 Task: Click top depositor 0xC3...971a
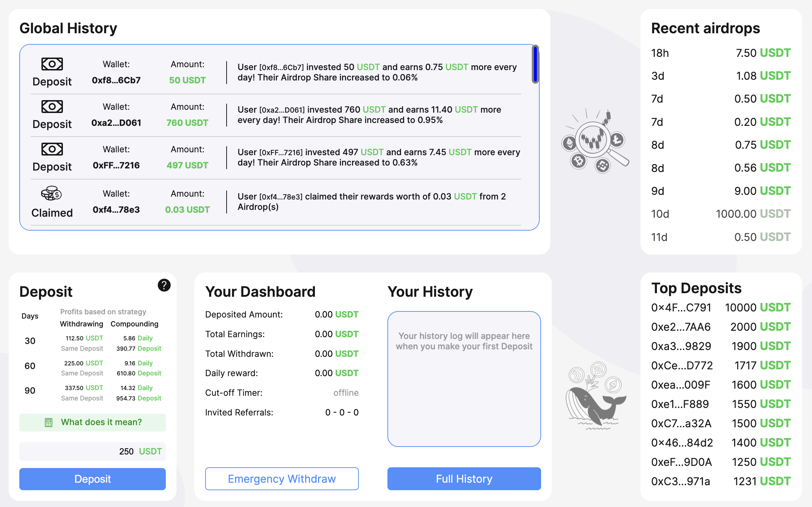pyautogui.click(x=680, y=481)
